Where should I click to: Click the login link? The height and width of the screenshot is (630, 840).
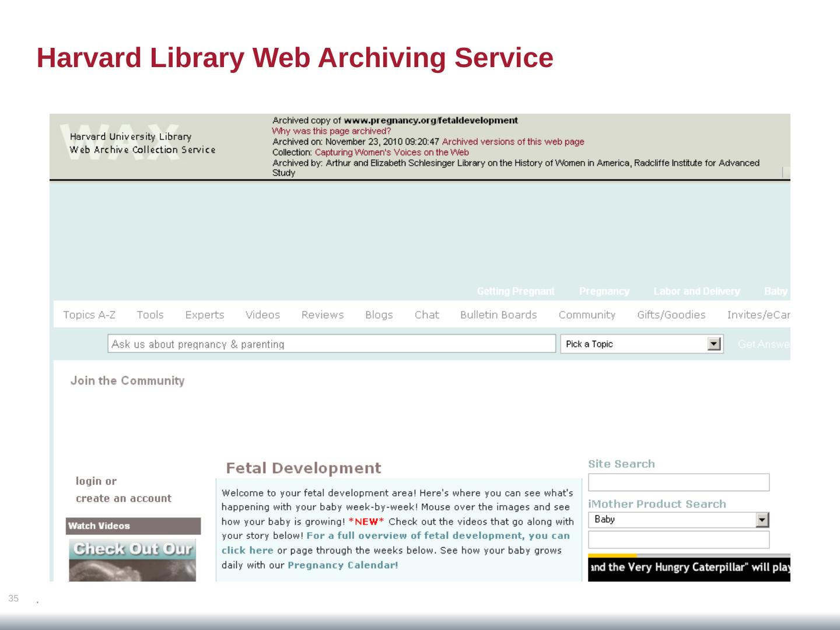[89, 481]
